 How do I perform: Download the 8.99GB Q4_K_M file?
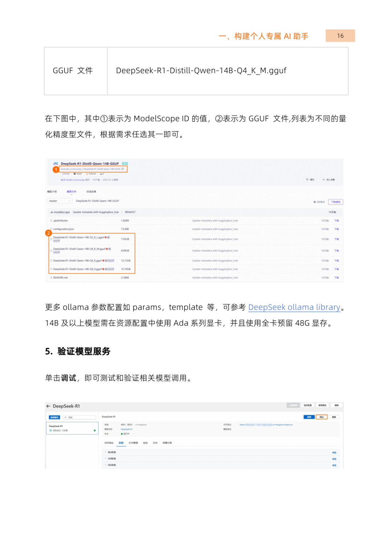coord(336,251)
